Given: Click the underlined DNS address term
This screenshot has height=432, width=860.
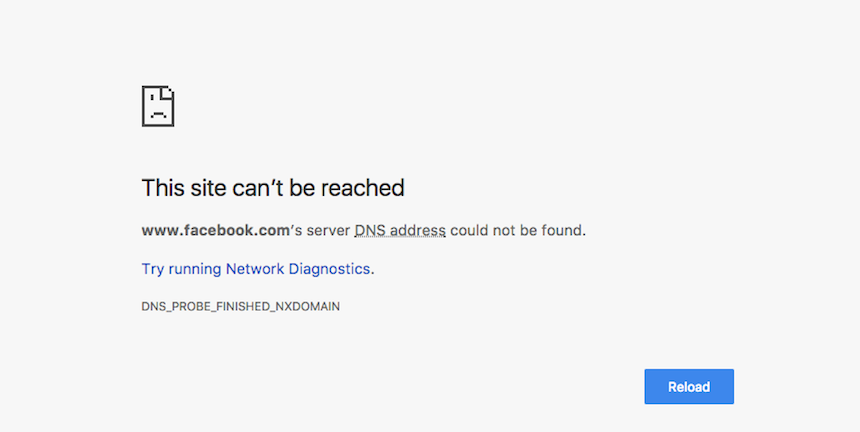Looking at the screenshot, I should 400,230.
